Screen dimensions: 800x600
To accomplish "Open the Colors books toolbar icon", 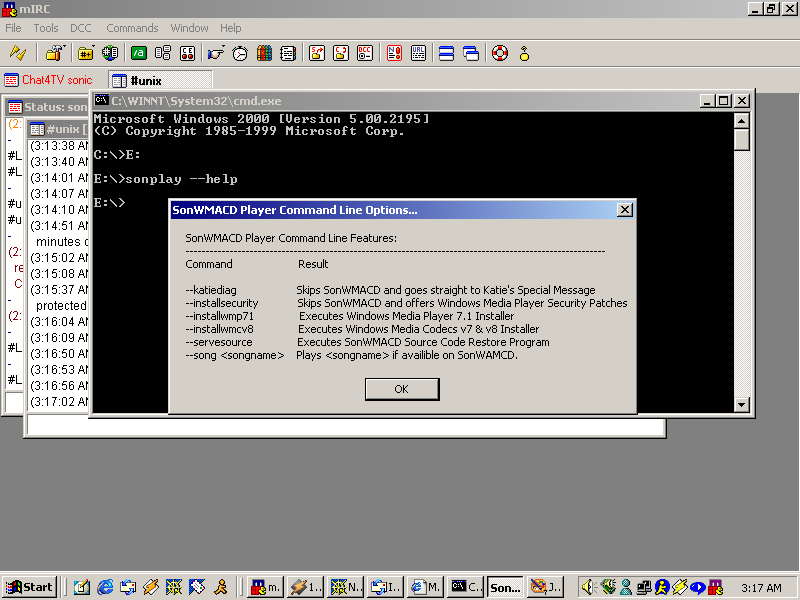I will coord(265,53).
